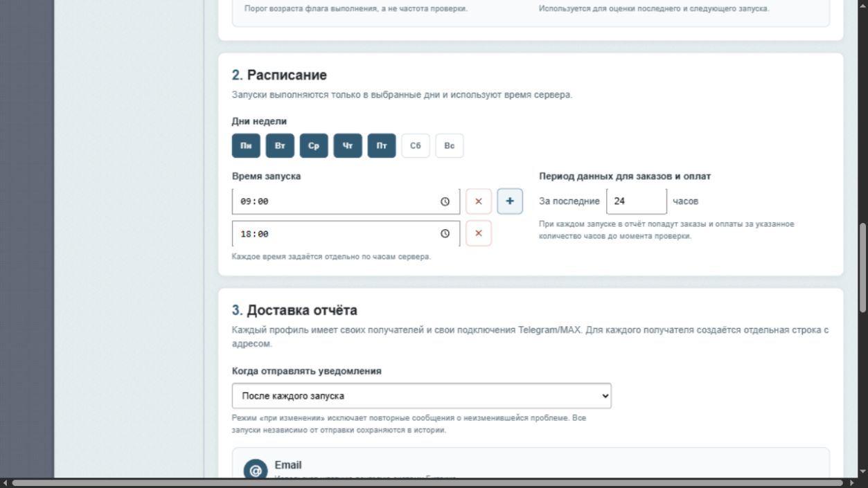This screenshot has height=488, width=868.
Task: Click the 'Email' heading text
Action: point(288,465)
